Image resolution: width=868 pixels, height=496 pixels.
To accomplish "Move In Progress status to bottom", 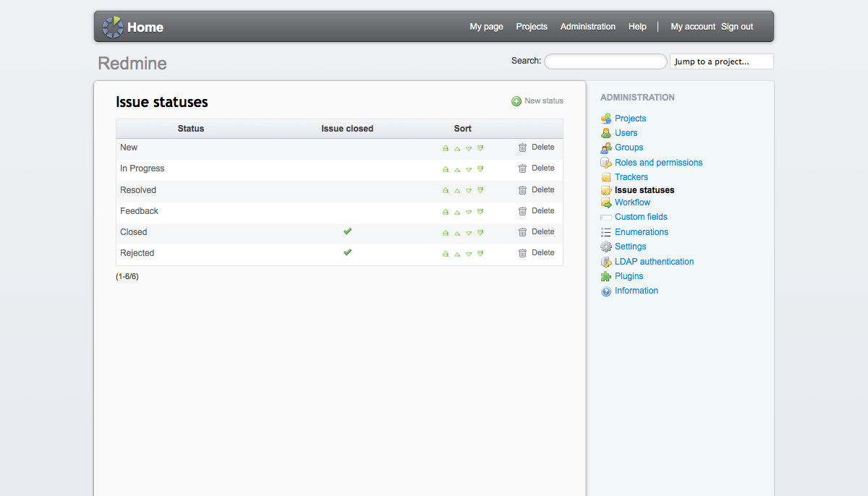I will 480,169.
